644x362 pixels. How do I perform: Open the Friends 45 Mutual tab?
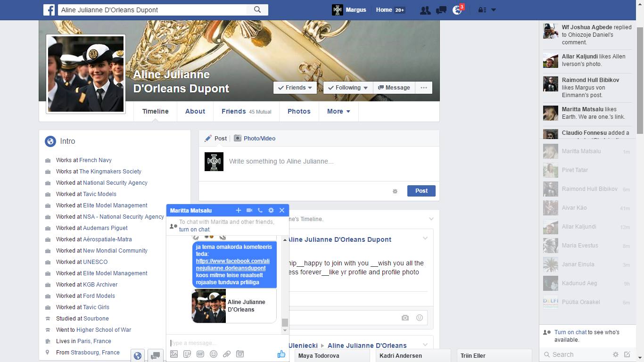point(247,112)
